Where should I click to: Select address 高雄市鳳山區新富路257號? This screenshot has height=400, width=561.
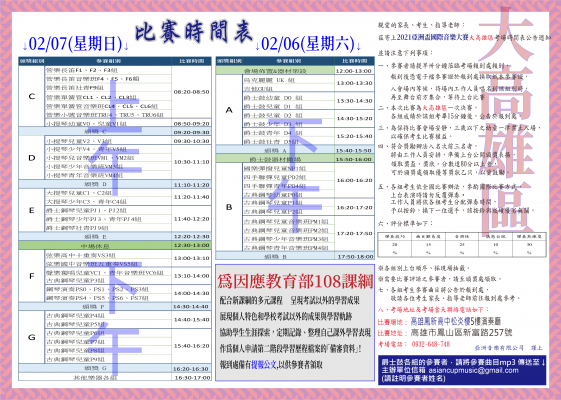462,333
